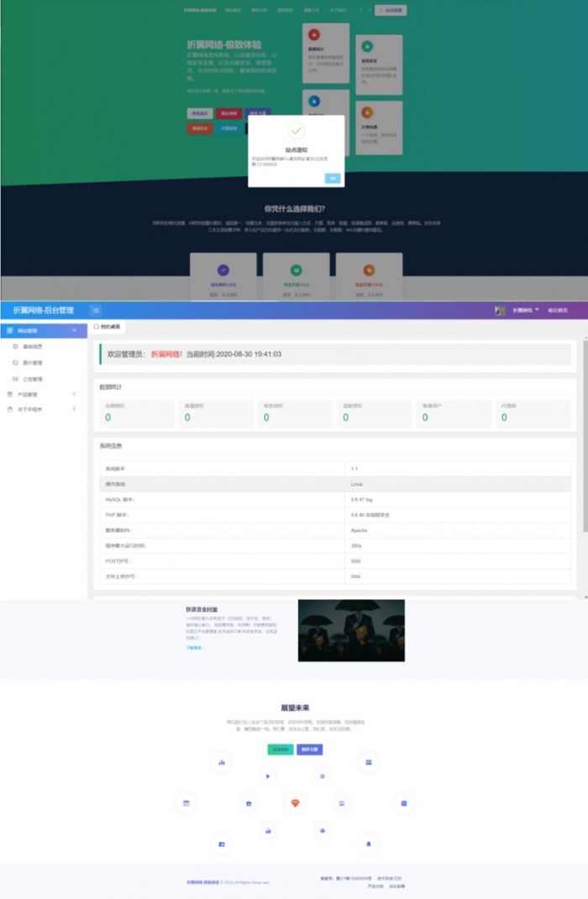
Task: Click the red heart-shield icon in center circle
Action: point(295,803)
